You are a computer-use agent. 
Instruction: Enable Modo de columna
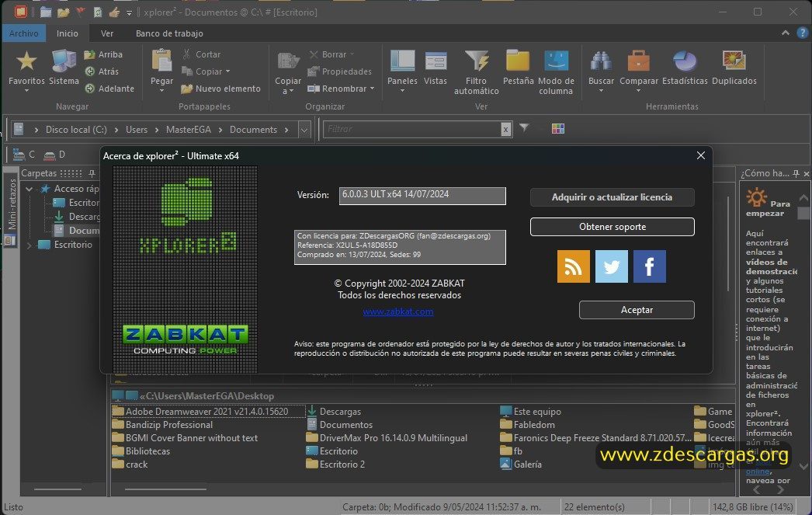pos(556,72)
